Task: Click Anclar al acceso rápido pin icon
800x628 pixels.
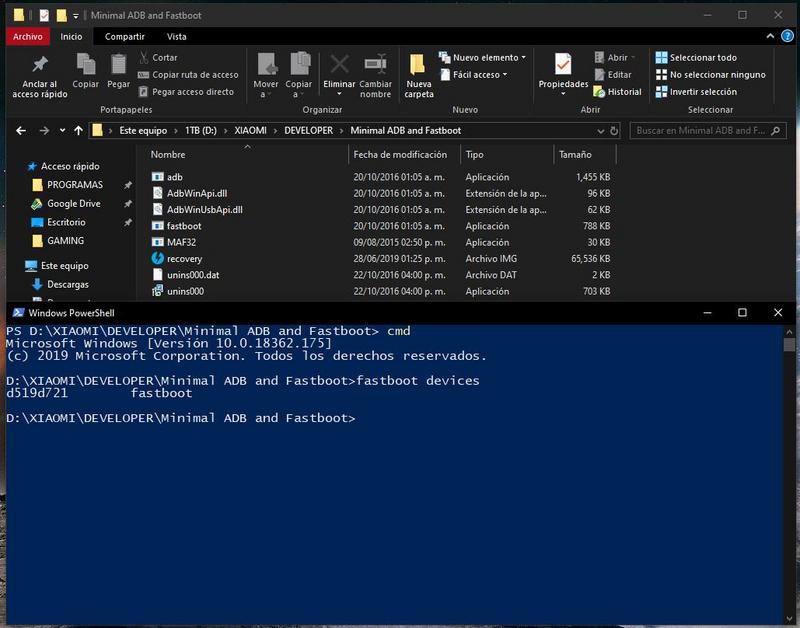Action: [40, 65]
